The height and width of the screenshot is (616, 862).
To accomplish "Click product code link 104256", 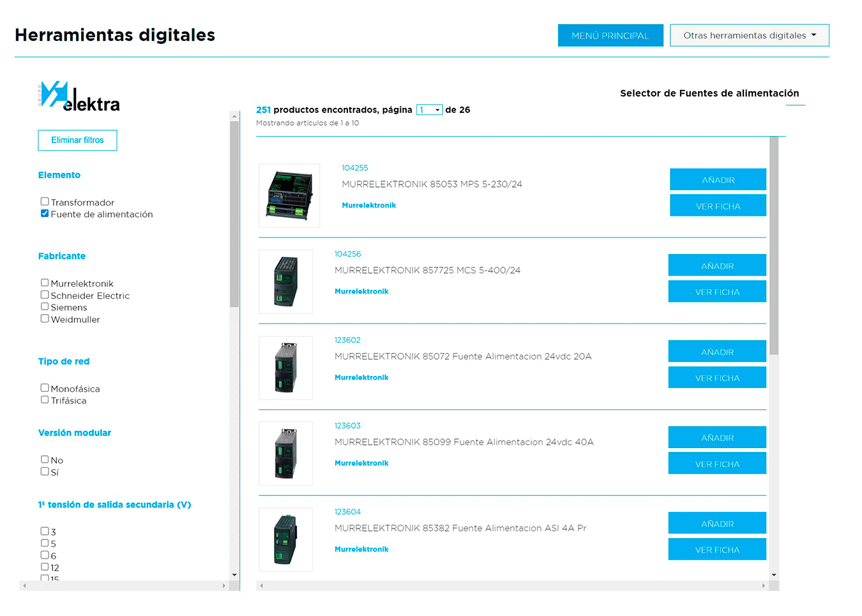I will (348, 254).
